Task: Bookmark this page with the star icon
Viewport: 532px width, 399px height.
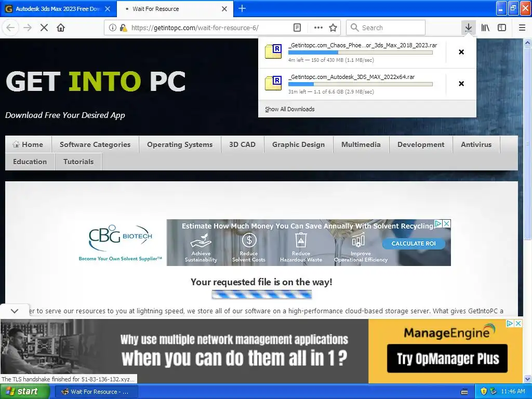Action: point(333,28)
